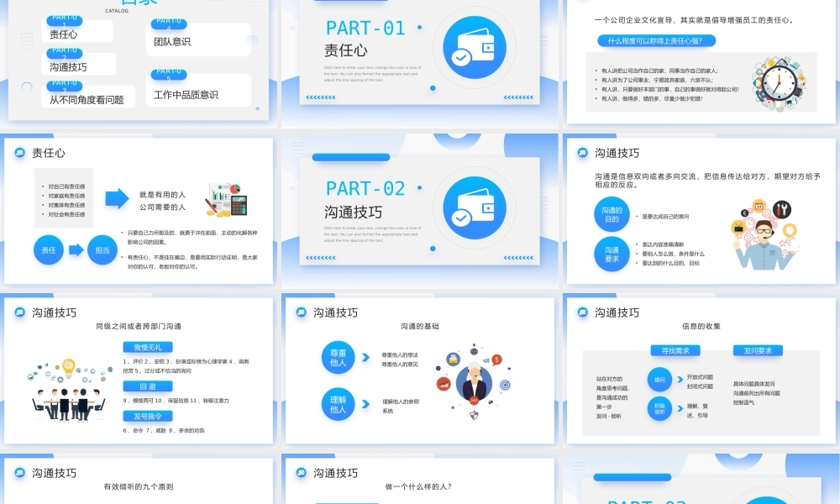
Task: Click the 傲慢无礼 label button
Action: point(148,347)
